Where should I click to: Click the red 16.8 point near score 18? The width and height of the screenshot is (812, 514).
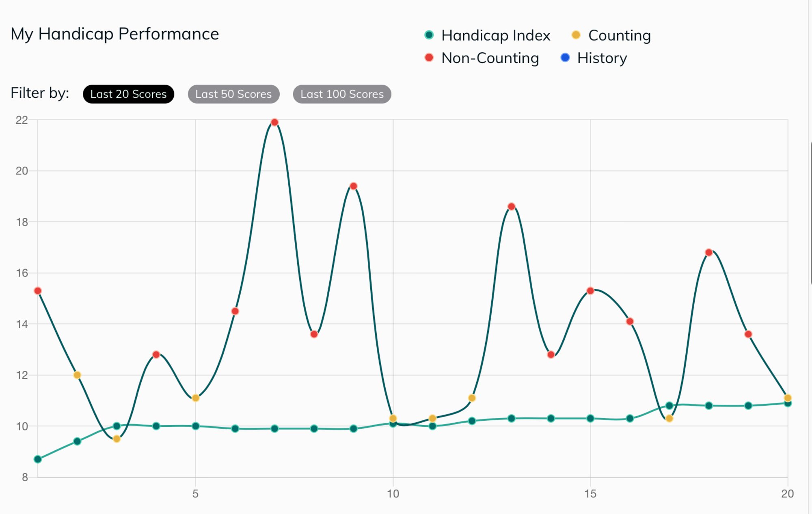(x=709, y=252)
